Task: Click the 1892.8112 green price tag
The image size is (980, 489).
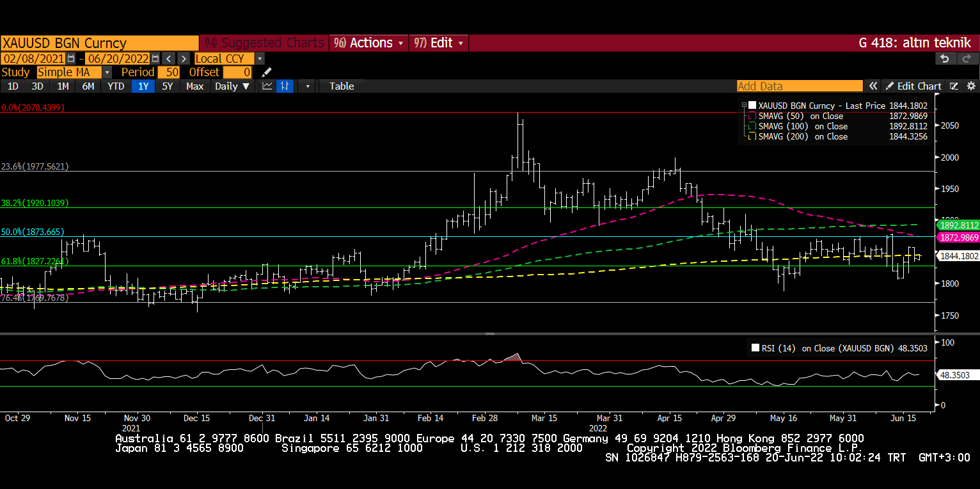Action: coord(959,225)
